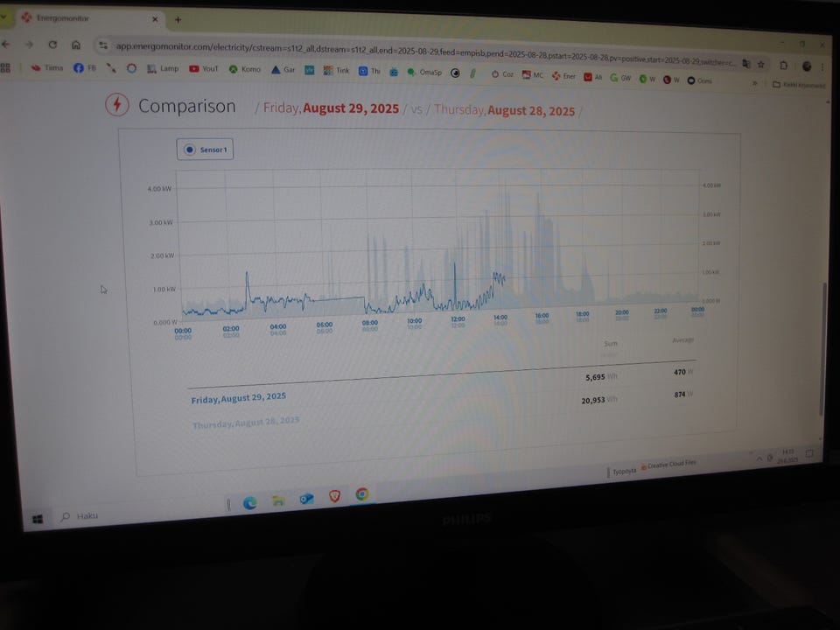The height and width of the screenshot is (630, 840).
Task: Open the Ener bookmark
Action: (563, 77)
